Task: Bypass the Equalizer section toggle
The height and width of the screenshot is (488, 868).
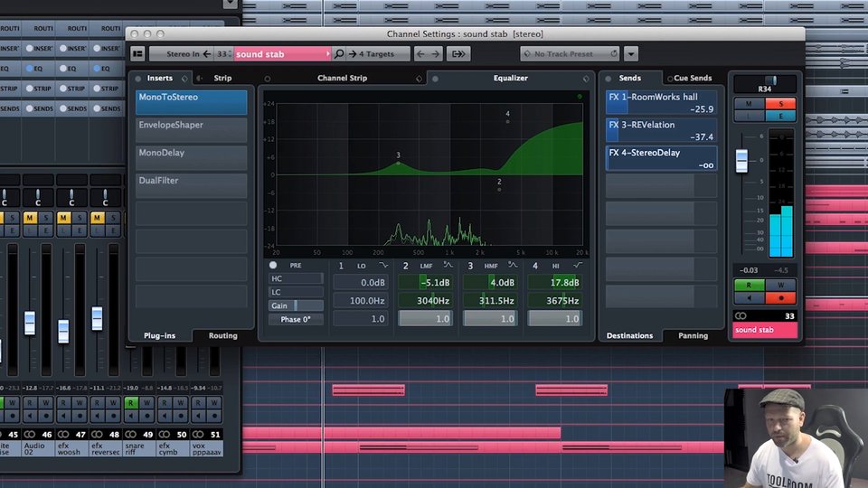Action: [x=435, y=79]
